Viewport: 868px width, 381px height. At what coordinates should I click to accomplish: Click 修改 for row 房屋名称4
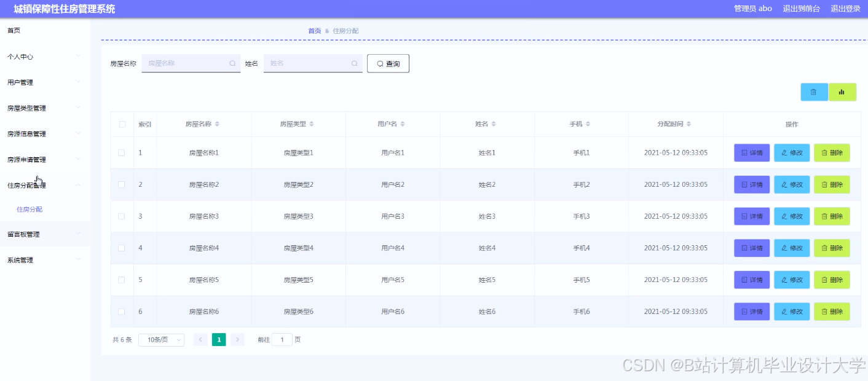coord(792,248)
